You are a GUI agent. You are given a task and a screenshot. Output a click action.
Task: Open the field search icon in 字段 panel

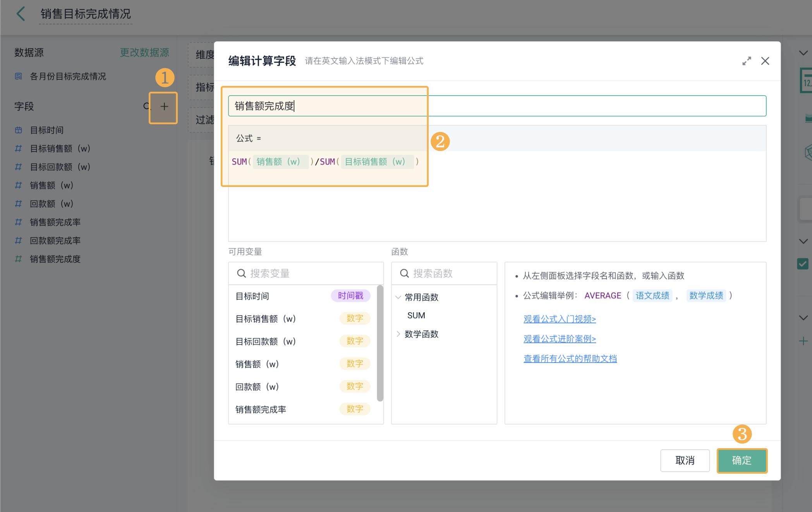tap(146, 106)
